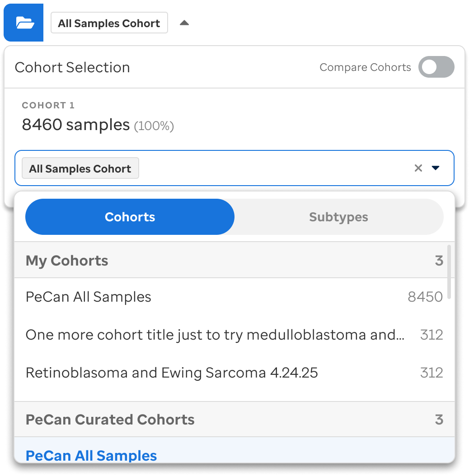This screenshot has height=476, width=469.
Task: Click the X to clear All Samples Cohort
Action: [x=418, y=168]
